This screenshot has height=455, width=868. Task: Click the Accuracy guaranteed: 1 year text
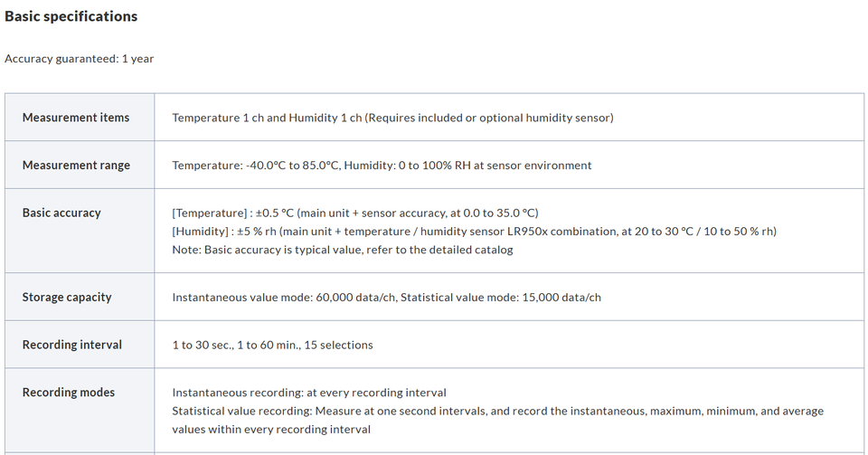click(x=80, y=59)
